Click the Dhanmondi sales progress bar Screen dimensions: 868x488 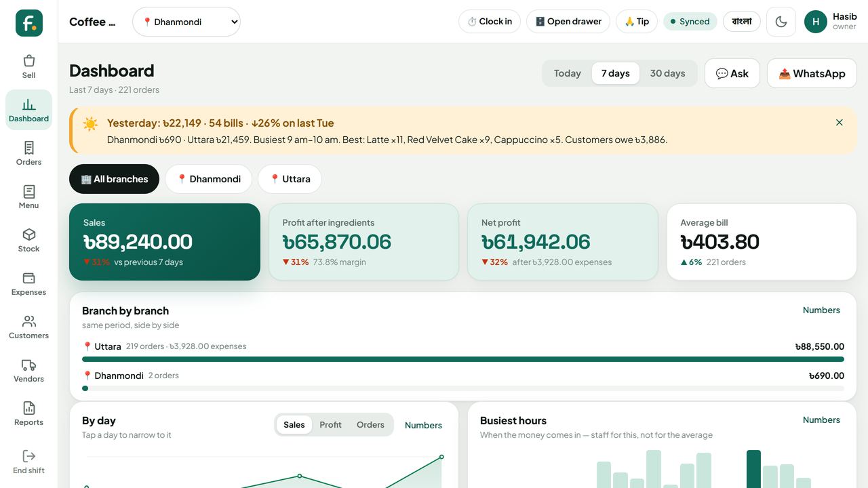463,388
